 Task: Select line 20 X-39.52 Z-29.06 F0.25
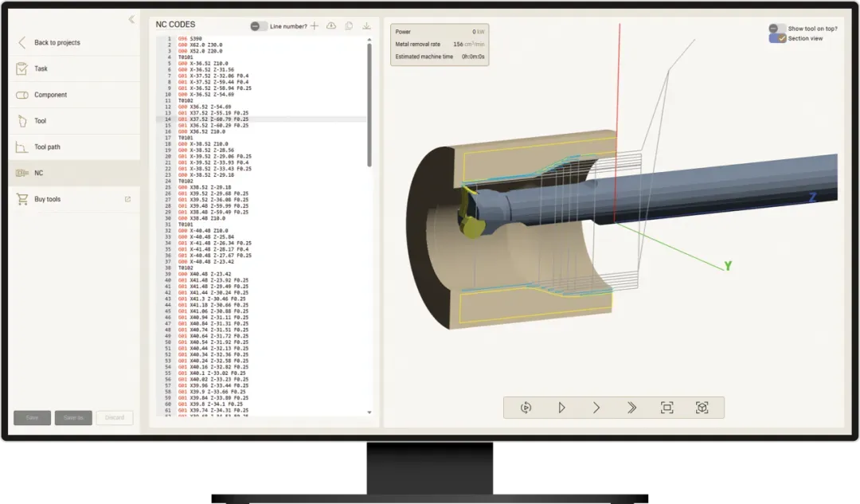tap(214, 156)
